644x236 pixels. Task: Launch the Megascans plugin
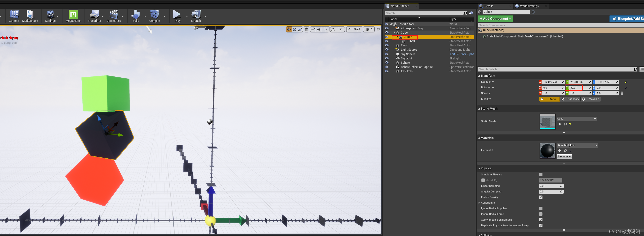[x=73, y=16]
